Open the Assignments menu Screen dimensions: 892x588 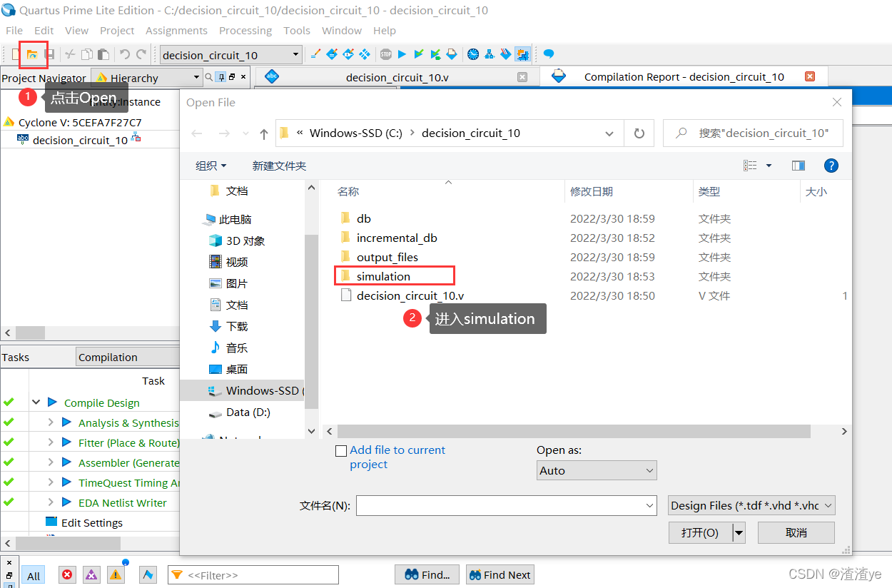pyautogui.click(x=176, y=31)
